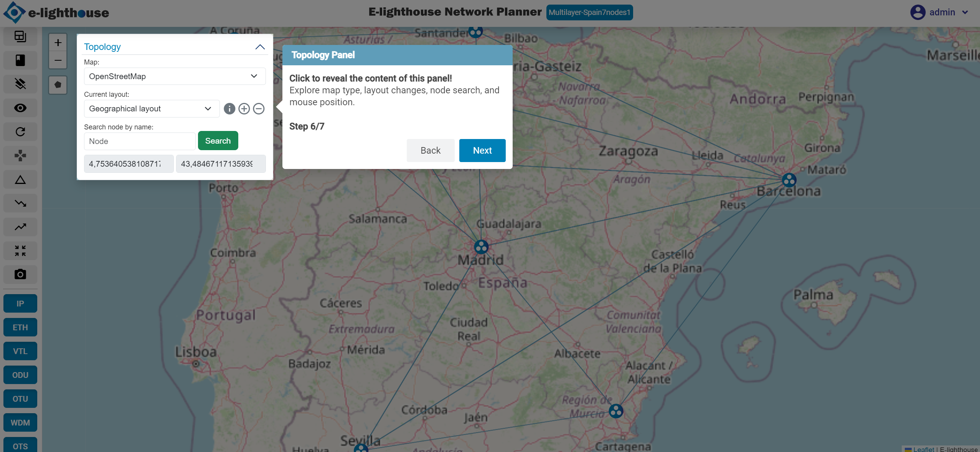The width and height of the screenshot is (980, 452).
Task: Click the Node name search field
Action: coord(140,141)
